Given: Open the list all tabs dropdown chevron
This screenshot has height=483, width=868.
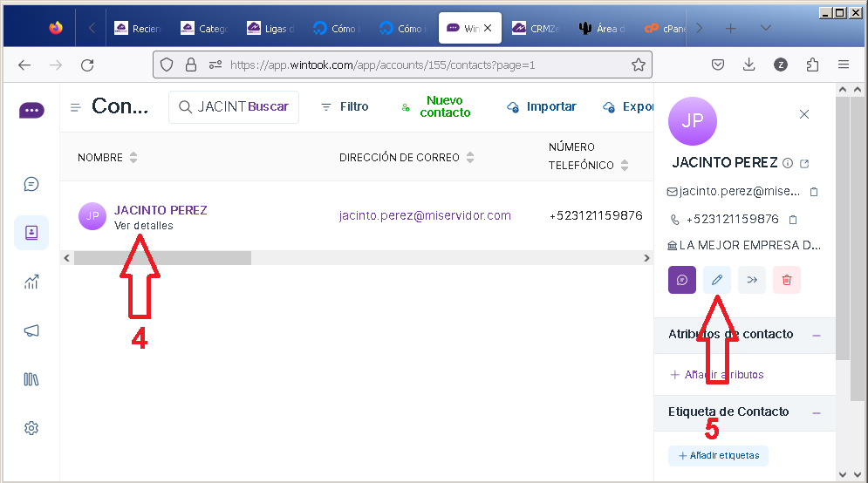Looking at the screenshot, I should coord(766,28).
